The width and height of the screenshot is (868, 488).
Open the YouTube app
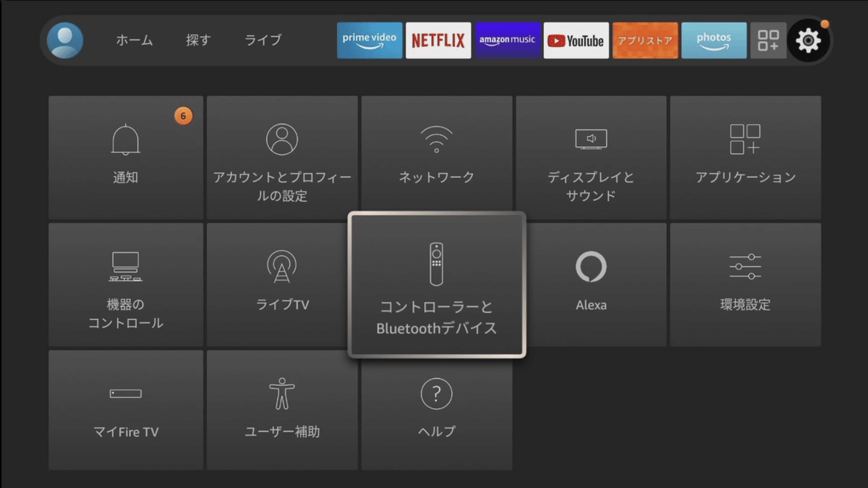click(576, 41)
